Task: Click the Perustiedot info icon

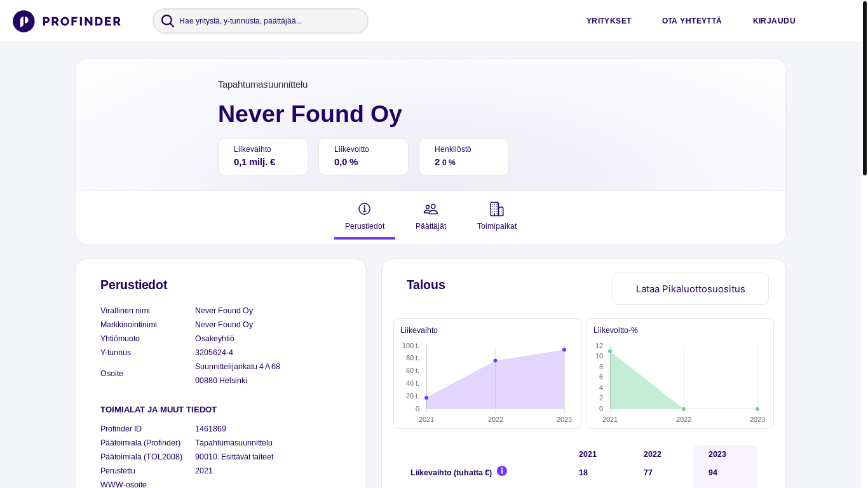Action: coord(364,208)
